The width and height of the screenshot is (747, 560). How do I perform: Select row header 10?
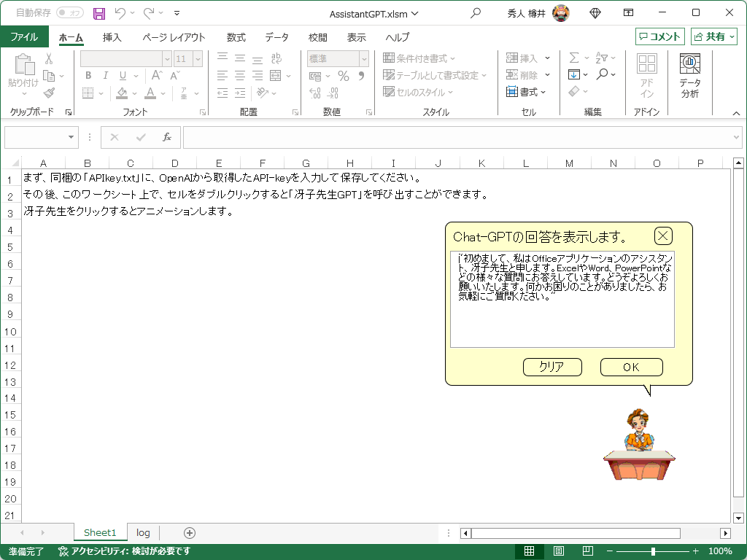(10, 332)
